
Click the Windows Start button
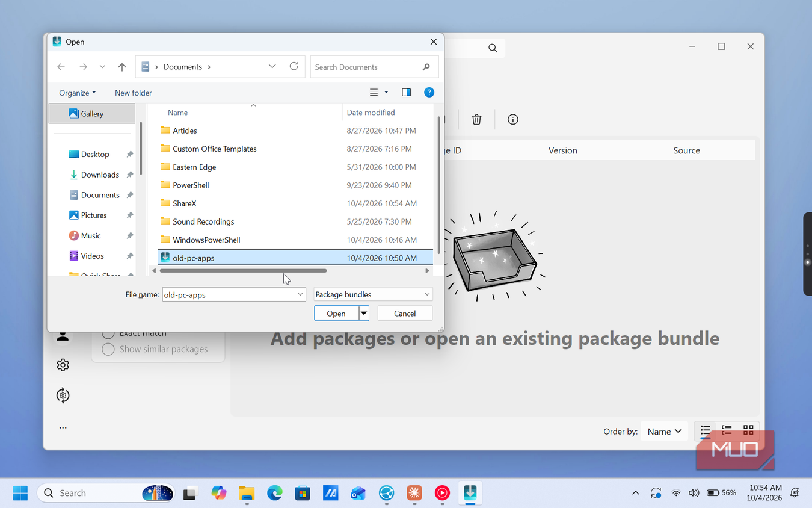20,493
